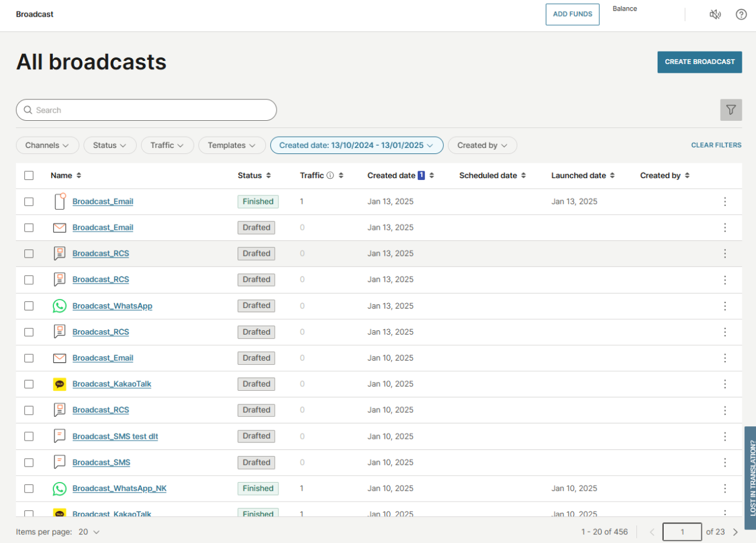Click the filter funnel icon
Screen dimensions: 756x543
coord(731,110)
